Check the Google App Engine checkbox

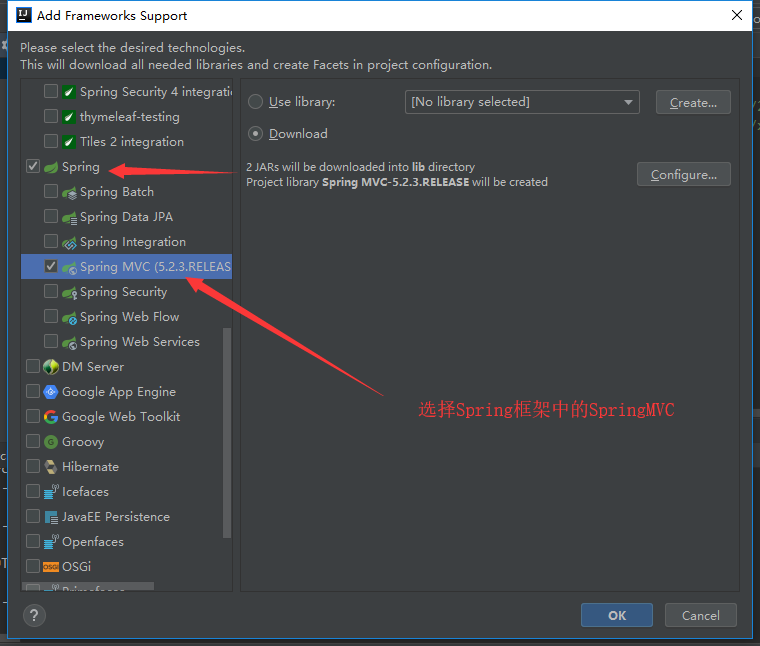33,391
